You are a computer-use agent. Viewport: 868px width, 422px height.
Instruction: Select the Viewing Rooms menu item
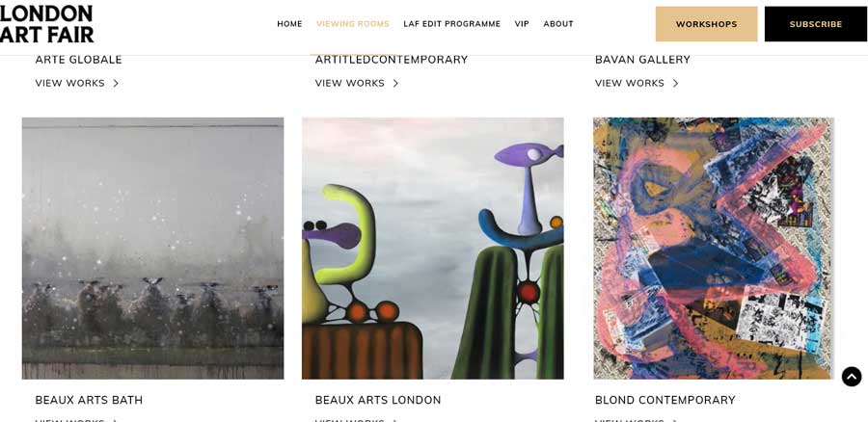click(353, 24)
